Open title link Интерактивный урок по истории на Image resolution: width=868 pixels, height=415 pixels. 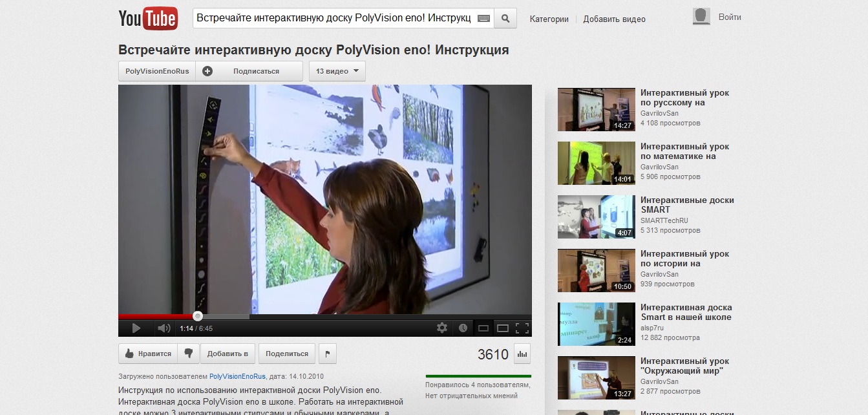click(x=684, y=259)
